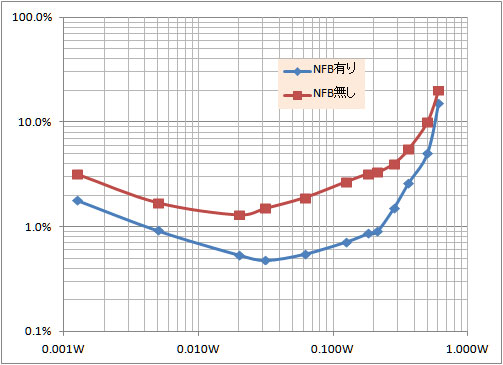
Task: Click the lowest blue diamond data point
Action: [x=265, y=261]
